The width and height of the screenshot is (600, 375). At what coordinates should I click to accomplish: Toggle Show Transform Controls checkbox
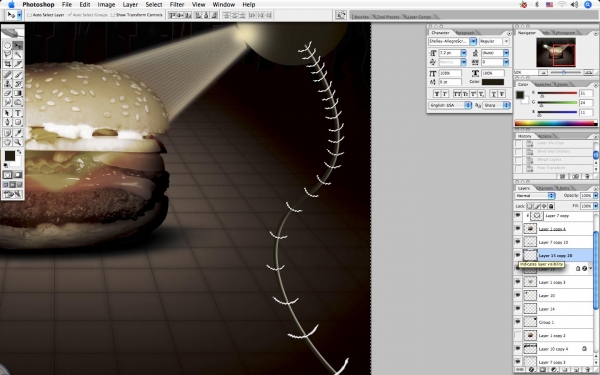(113, 15)
